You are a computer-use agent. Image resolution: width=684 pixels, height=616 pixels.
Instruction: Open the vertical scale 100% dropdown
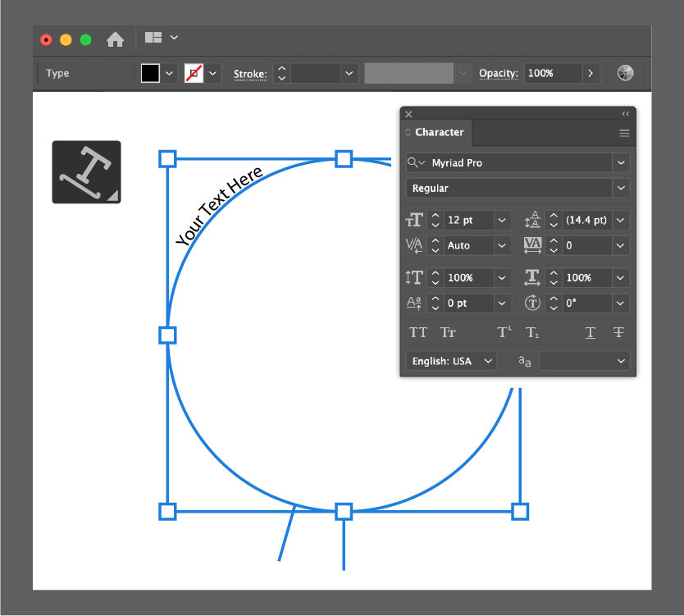point(502,277)
